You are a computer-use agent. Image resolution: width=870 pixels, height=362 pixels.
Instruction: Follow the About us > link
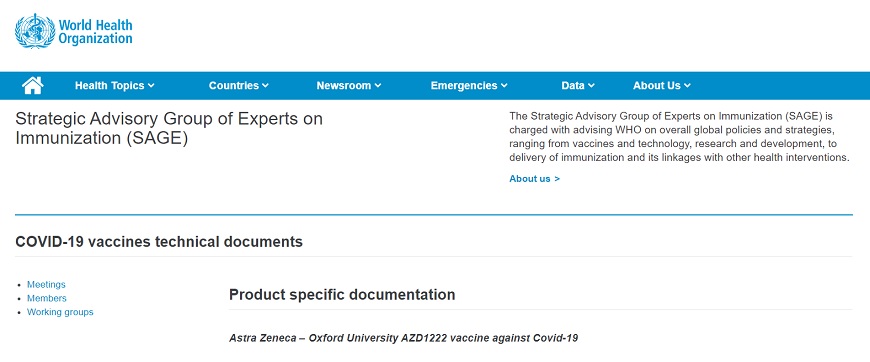[x=534, y=179]
